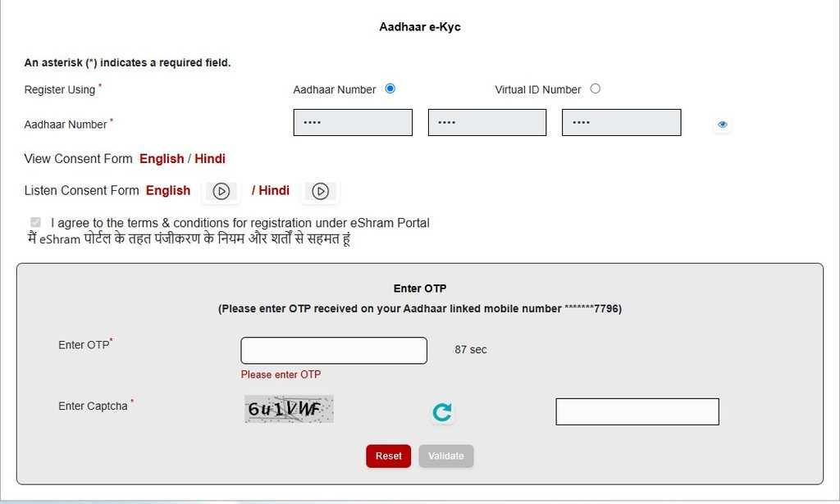
Task: Click the linked mobile number notice text
Action: (420, 309)
